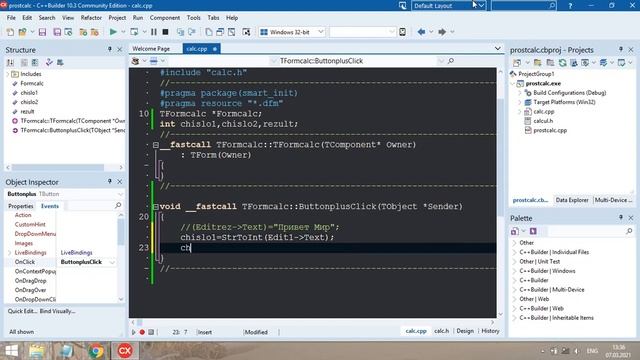Image resolution: width=640 pixels, height=360 pixels.
Task: Pin the Palette panel
Action: point(620,218)
